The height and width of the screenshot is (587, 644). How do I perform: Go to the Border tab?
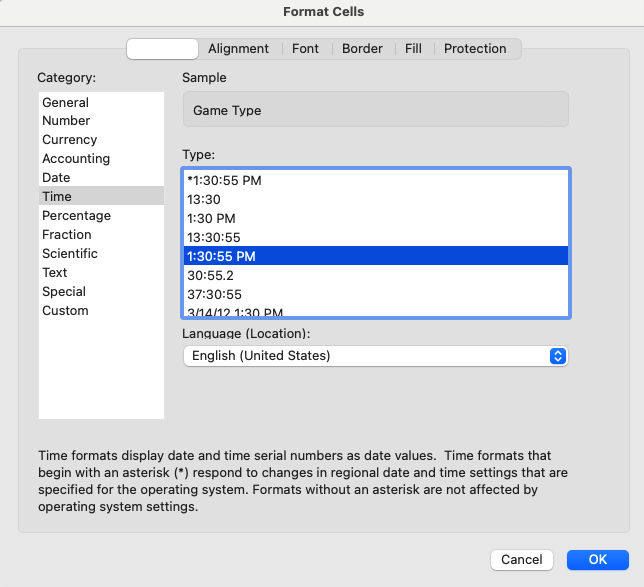[x=362, y=49]
